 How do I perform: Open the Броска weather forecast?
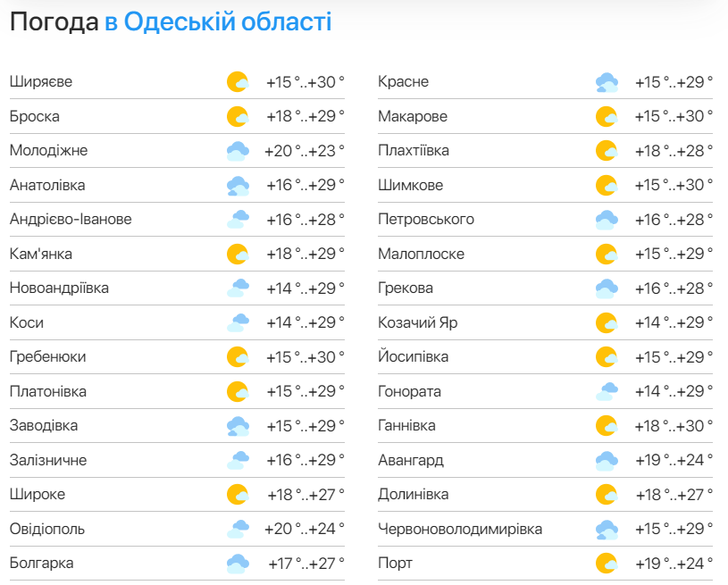pyautogui.click(x=35, y=117)
